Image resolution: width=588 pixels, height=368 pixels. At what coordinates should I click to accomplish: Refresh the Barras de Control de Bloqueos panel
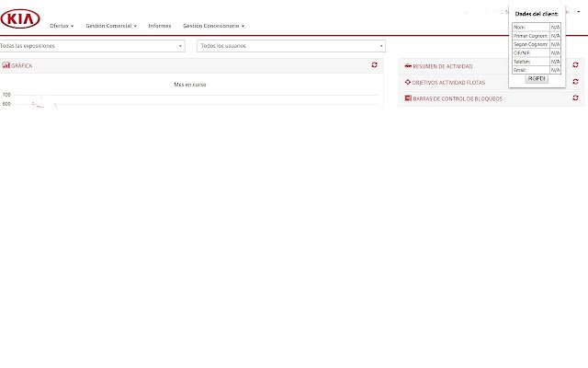pyautogui.click(x=576, y=98)
